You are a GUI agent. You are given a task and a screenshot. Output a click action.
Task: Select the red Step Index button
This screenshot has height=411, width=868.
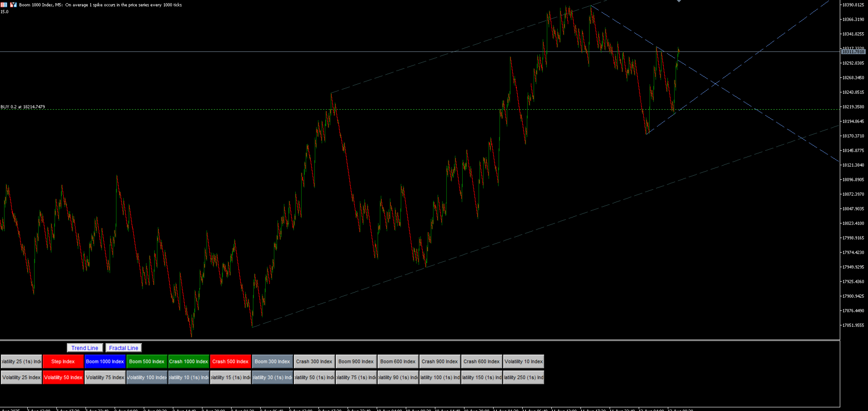63,361
